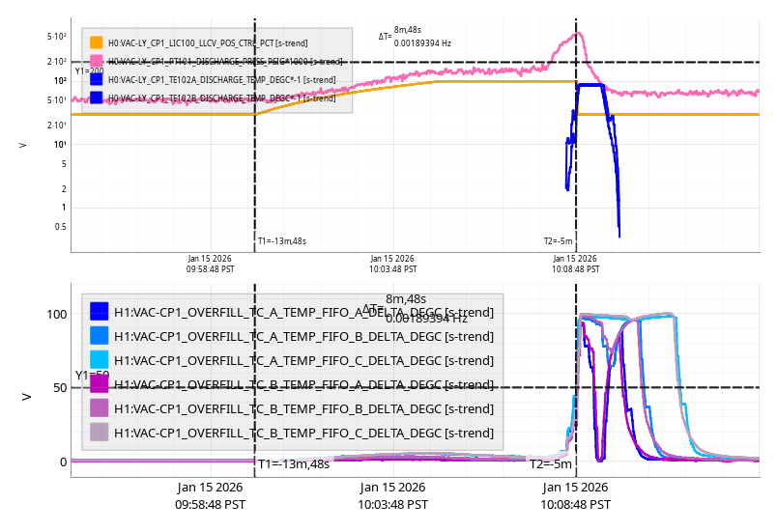
Task: Select the cyan TC_A_TEMP_FIFO_C_DELTA legend swatch
Action: coord(99,360)
